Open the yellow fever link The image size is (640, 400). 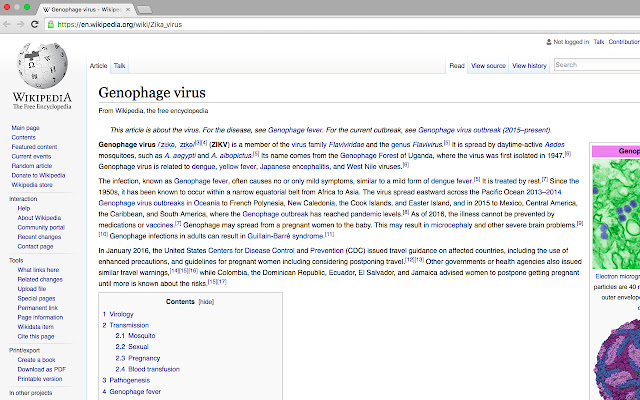click(237, 167)
